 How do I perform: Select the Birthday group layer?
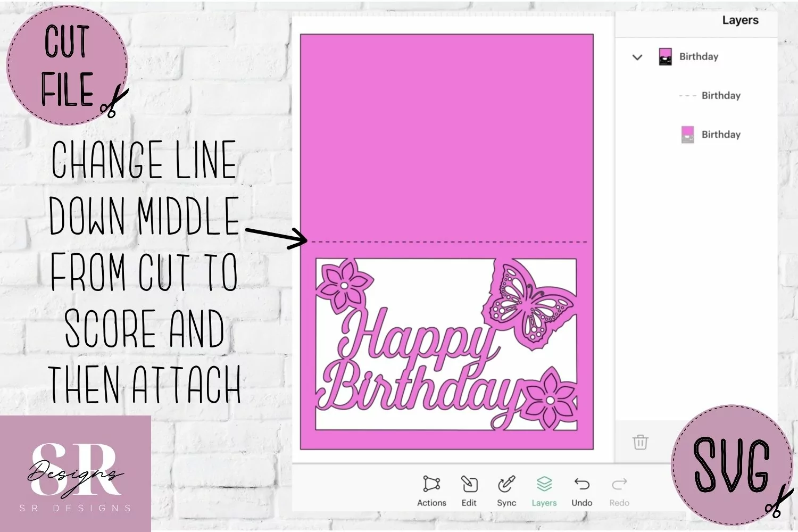tap(699, 56)
